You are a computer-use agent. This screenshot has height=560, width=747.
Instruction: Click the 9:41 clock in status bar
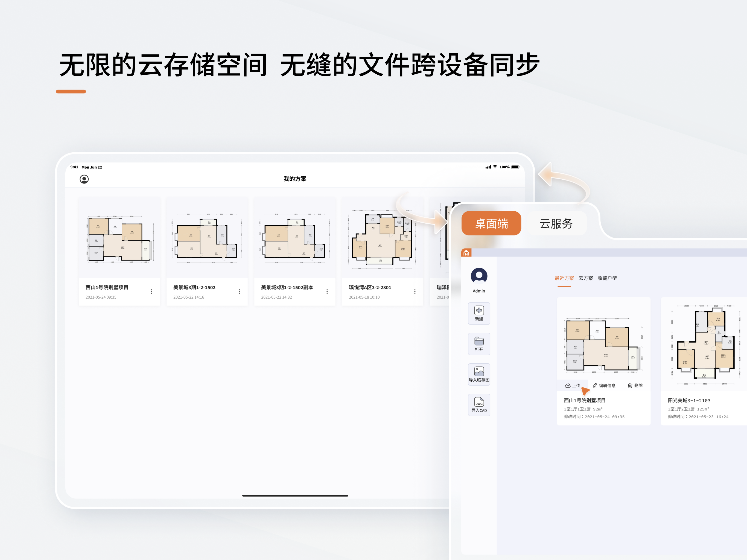tap(74, 167)
